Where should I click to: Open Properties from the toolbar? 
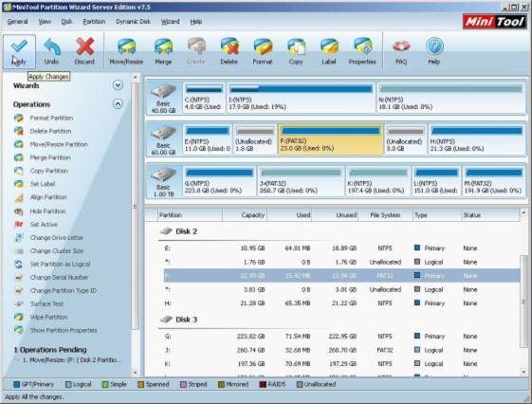click(x=362, y=51)
